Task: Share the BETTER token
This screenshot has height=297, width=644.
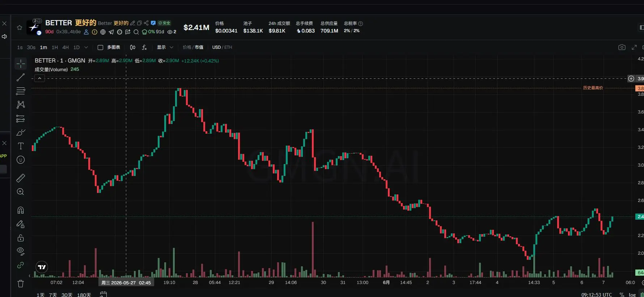Action: pos(146,23)
